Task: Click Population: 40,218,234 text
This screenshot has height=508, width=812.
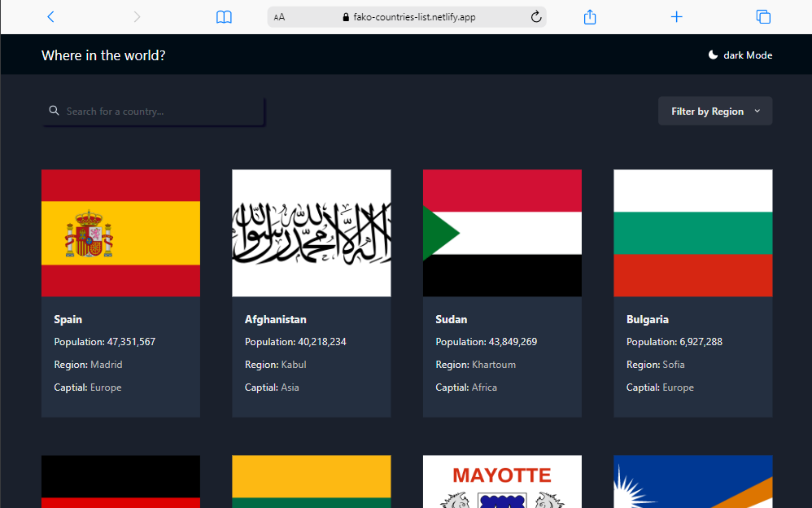Action: point(295,342)
